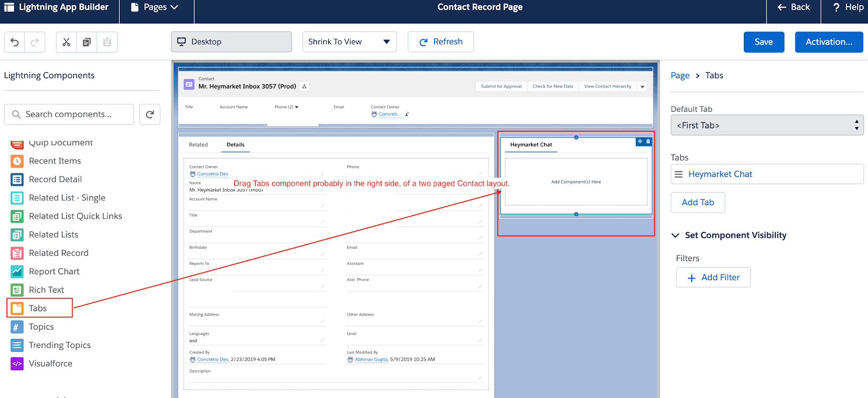Select the Record Detail component icon

pos(17,180)
